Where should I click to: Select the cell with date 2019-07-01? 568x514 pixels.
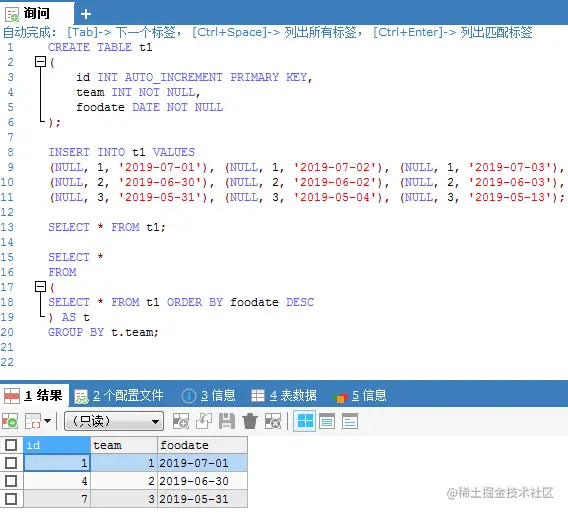(x=202, y=463)
